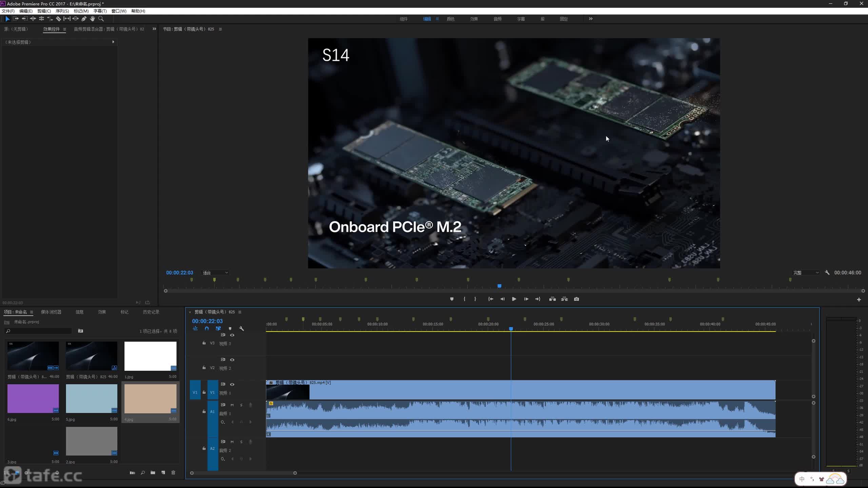This screenshot has width=868, height=488.
Task: Open playback resolution 完整 dropdown
Action: tap(806, 273)
